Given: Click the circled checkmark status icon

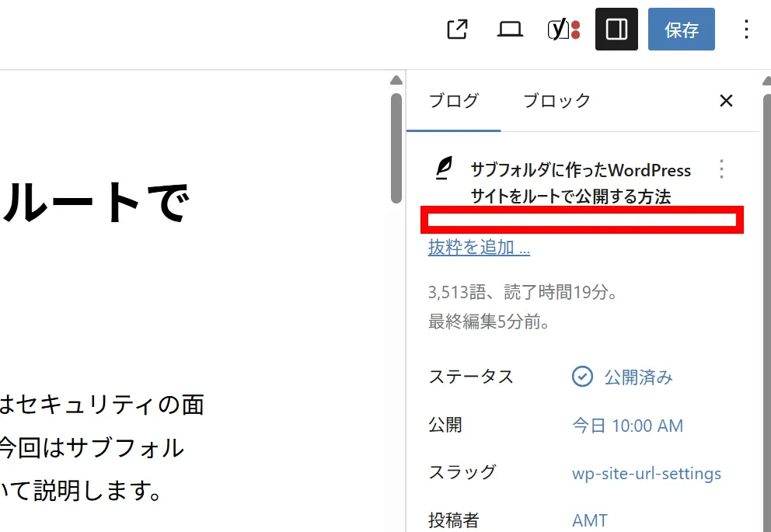Looking at the screenshot, I should [x=582, y=377].
